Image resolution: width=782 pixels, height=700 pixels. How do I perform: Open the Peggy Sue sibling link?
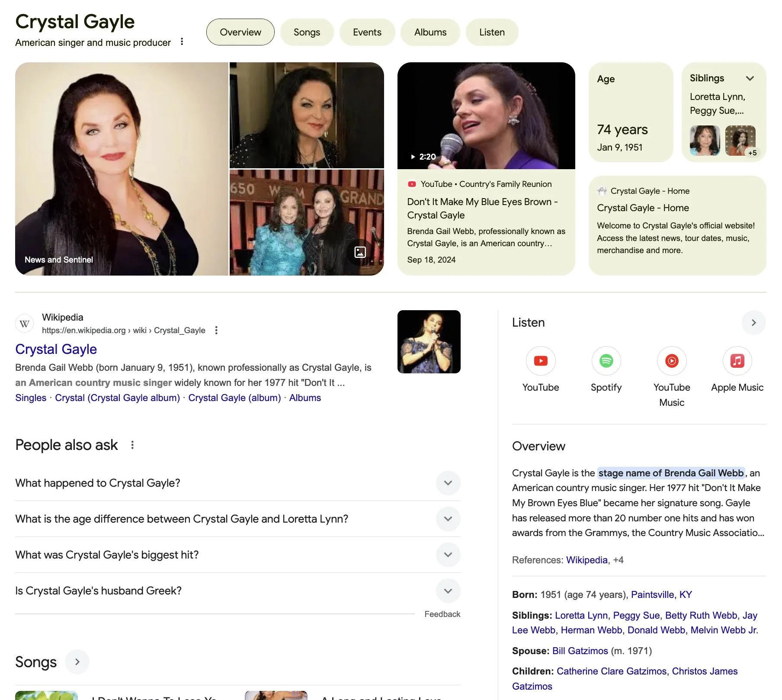636,615
